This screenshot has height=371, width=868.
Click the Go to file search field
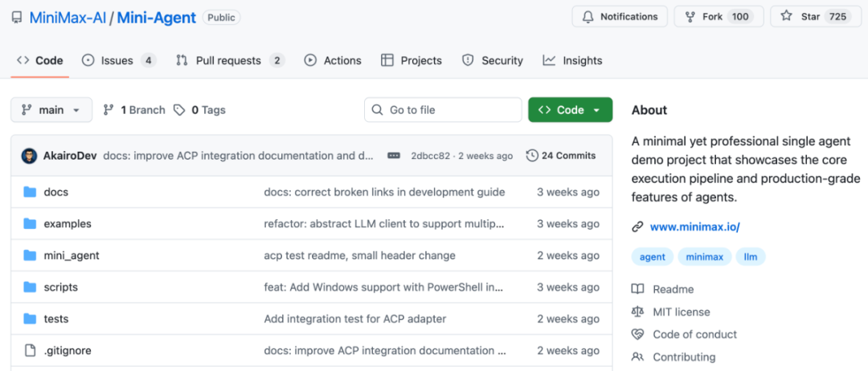click(x=443, y=110)
